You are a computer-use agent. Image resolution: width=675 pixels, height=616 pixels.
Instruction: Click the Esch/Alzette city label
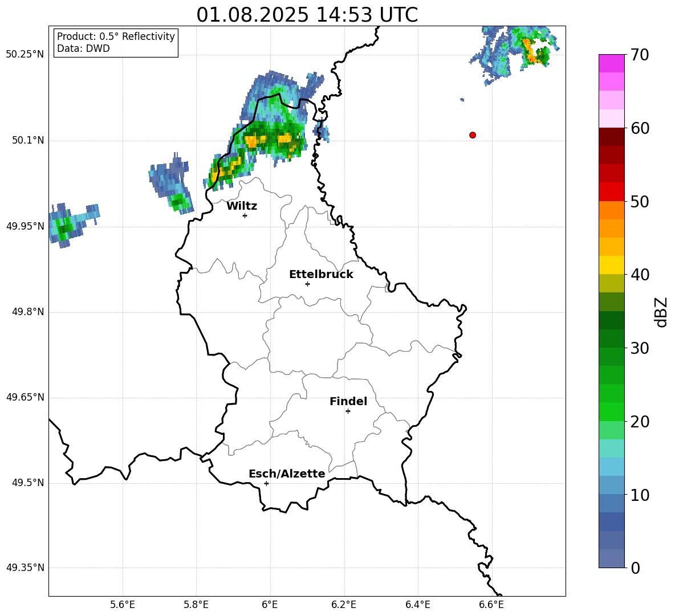(x=287, y=474)
